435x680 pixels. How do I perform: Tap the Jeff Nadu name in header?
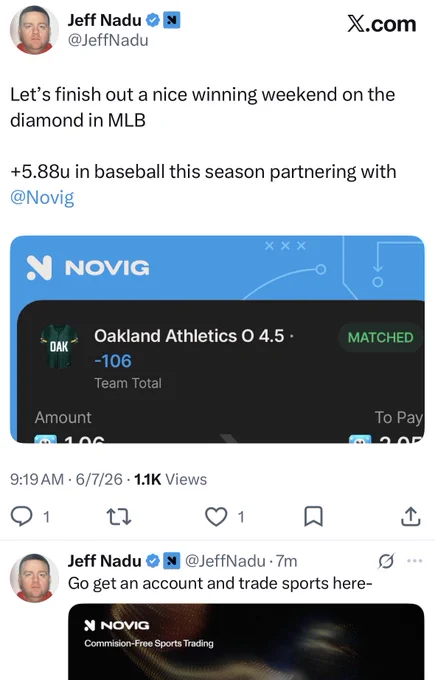pos(105,20)
